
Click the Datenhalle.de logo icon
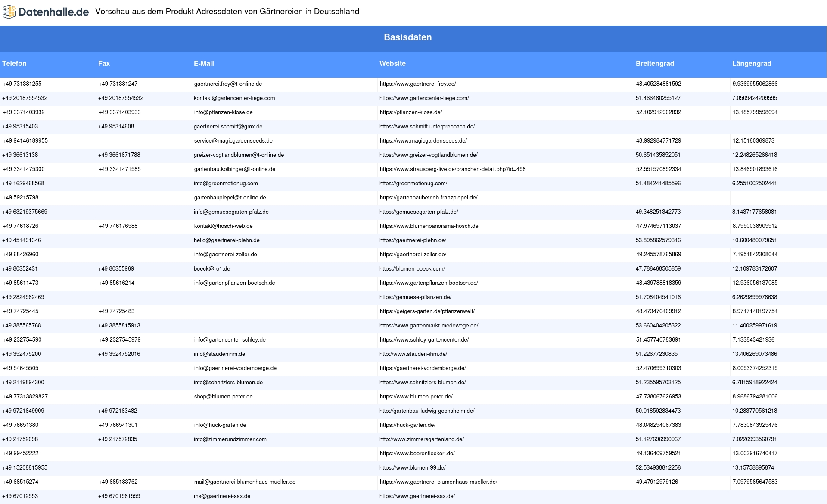(9, 12)
